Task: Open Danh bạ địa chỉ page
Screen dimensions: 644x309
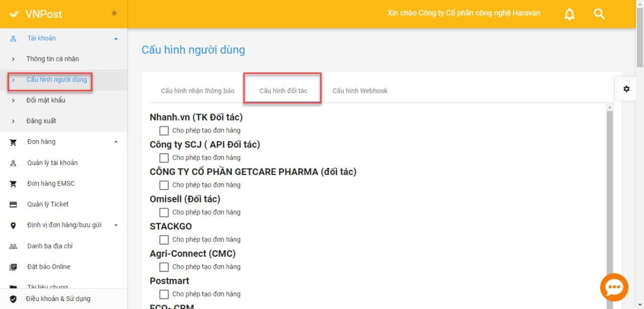Action: point(50,246)
